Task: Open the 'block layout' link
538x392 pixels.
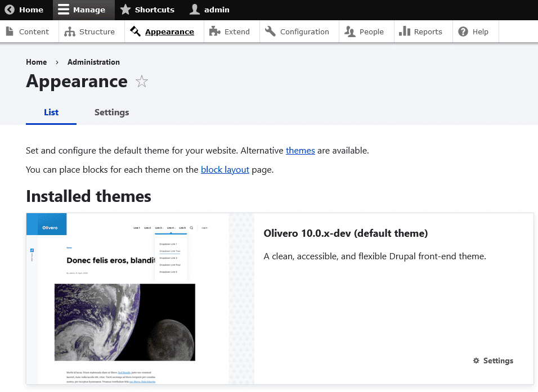Action: (x=225, y=170)
